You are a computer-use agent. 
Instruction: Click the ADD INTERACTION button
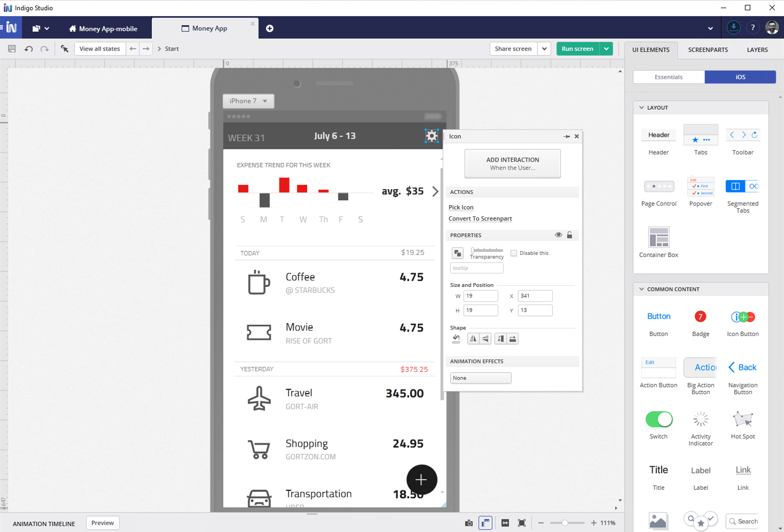(x=512, y=164)
